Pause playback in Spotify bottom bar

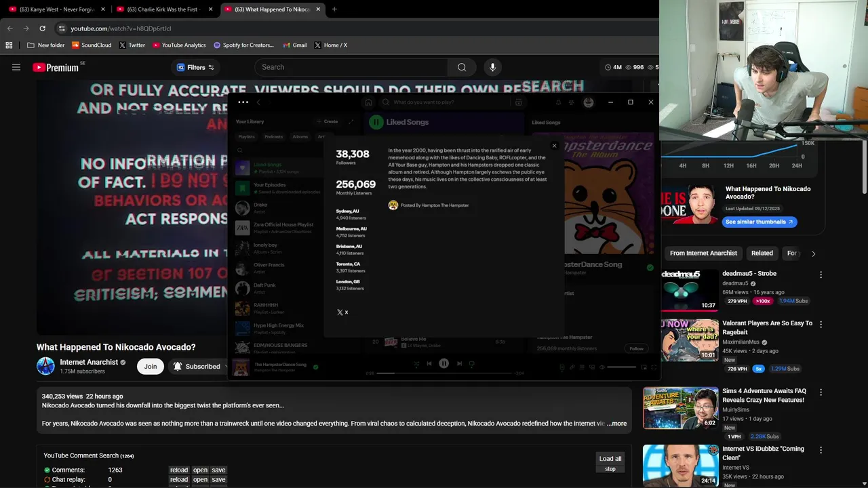point(443,364)
